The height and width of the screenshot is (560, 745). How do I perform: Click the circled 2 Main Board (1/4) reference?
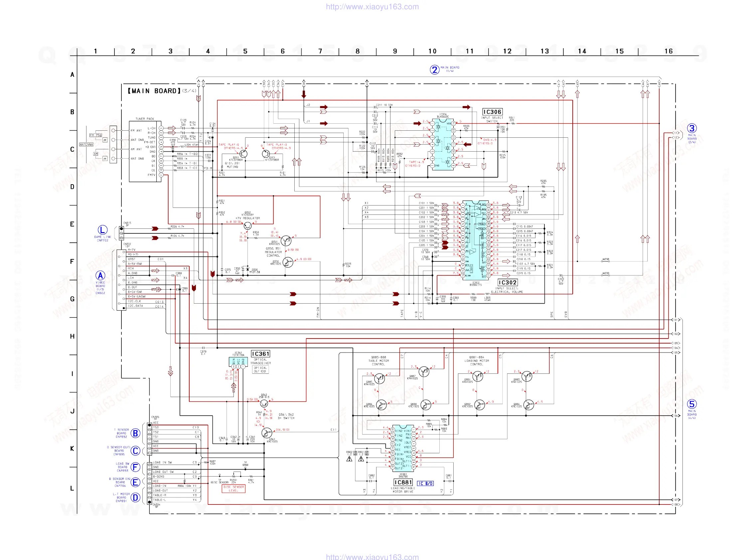[434, 70]
